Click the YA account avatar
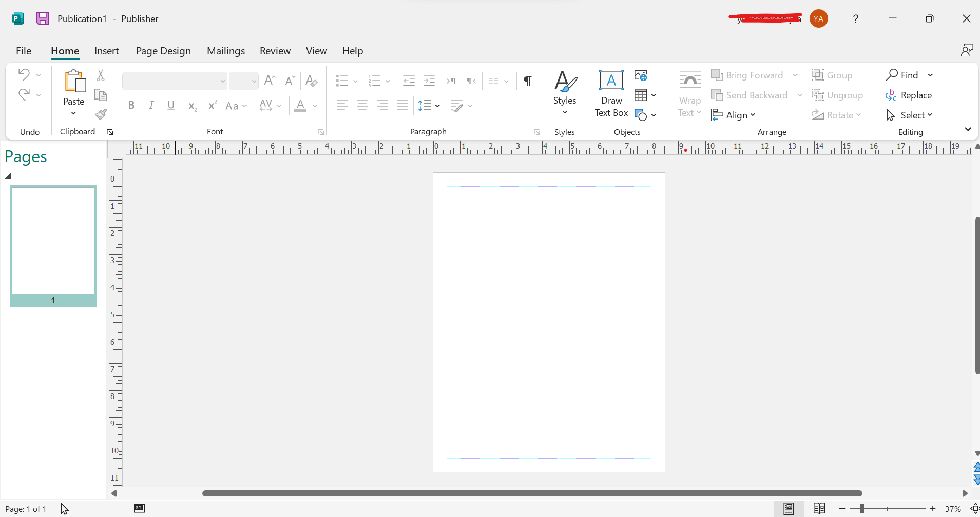This screenshot has width=980, height=517. [x=819, y=18]
